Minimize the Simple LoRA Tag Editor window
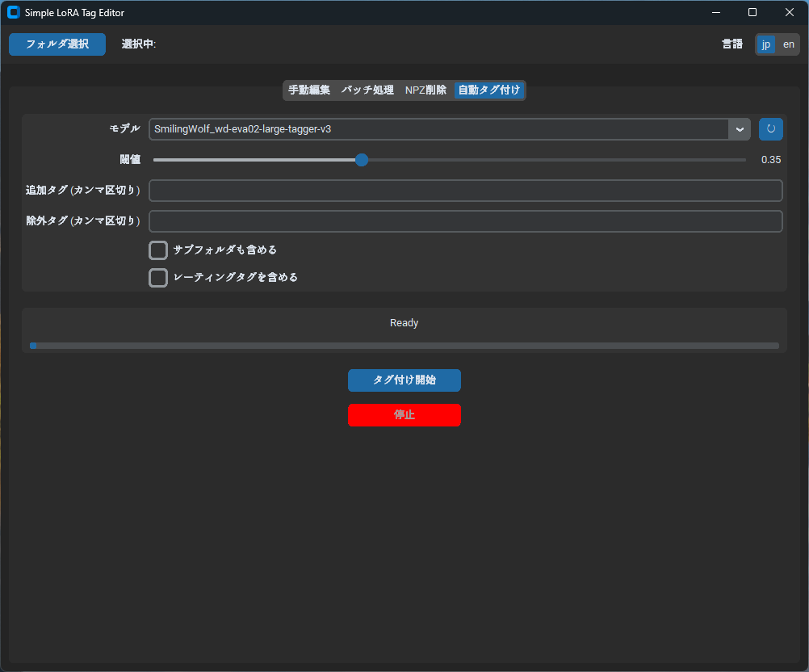 click(715, 13)
